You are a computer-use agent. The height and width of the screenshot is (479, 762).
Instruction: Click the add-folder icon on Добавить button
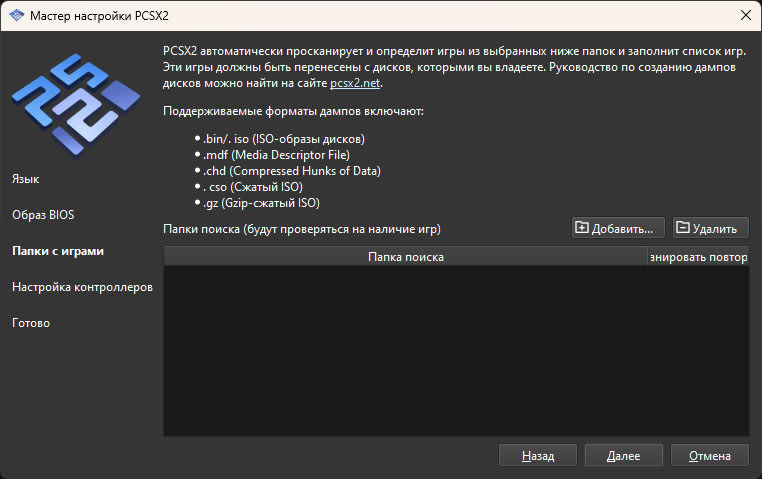click(x=582, y=228)
